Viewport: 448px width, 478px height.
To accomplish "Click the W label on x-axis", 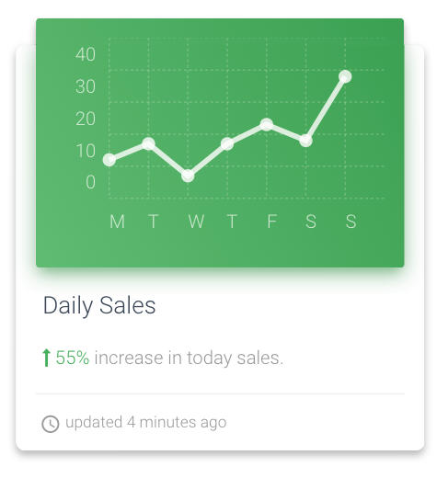I will (x=196, y=222).
